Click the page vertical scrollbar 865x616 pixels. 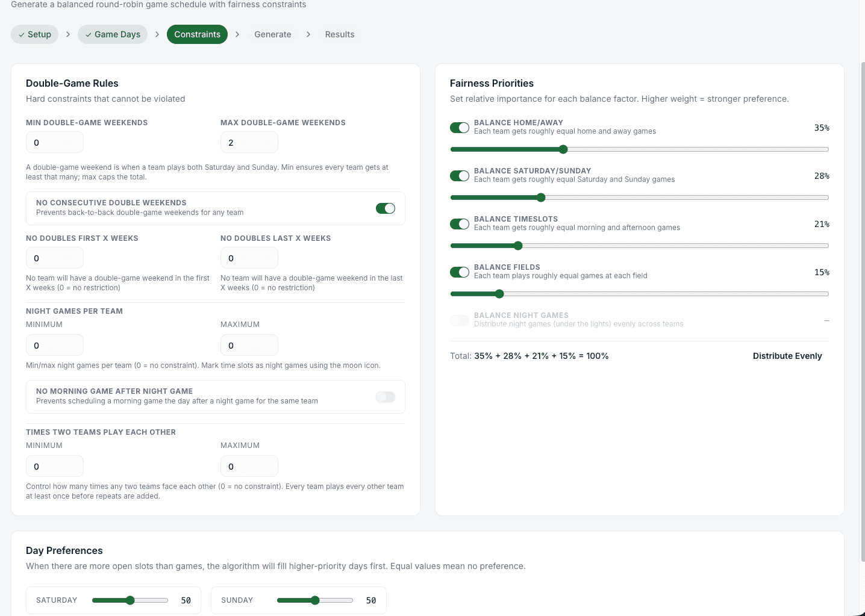tap(863, 312)
